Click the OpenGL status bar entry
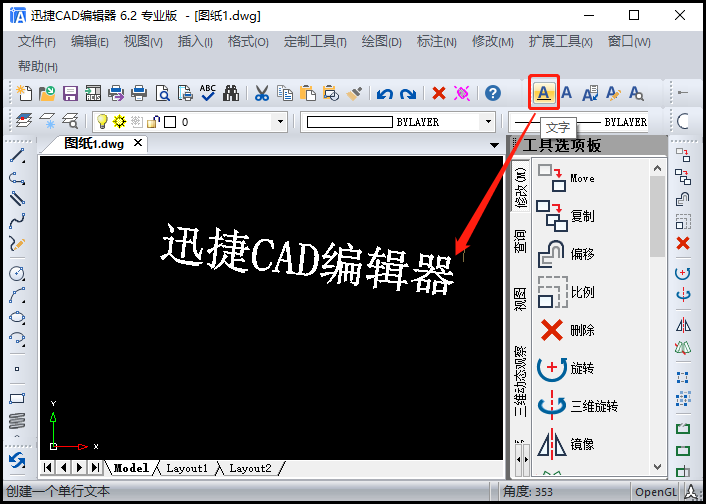 pyautogui.click(x=655, y=491)
